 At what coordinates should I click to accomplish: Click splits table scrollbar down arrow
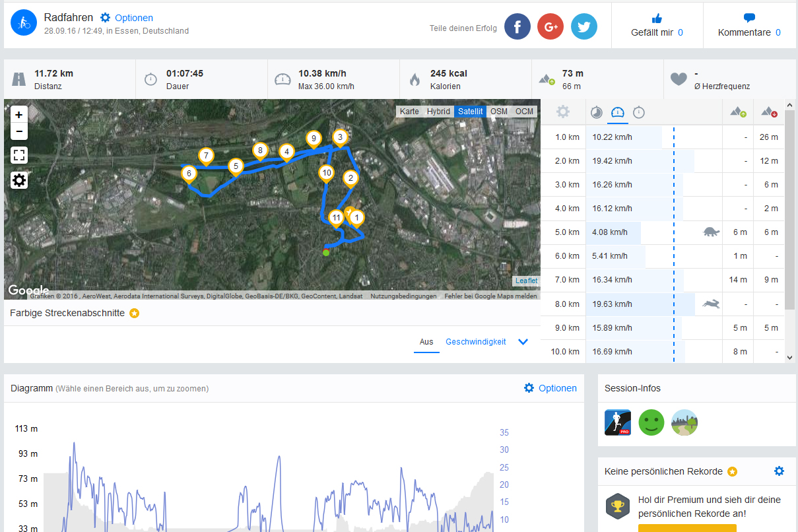[x=790, y=357]
